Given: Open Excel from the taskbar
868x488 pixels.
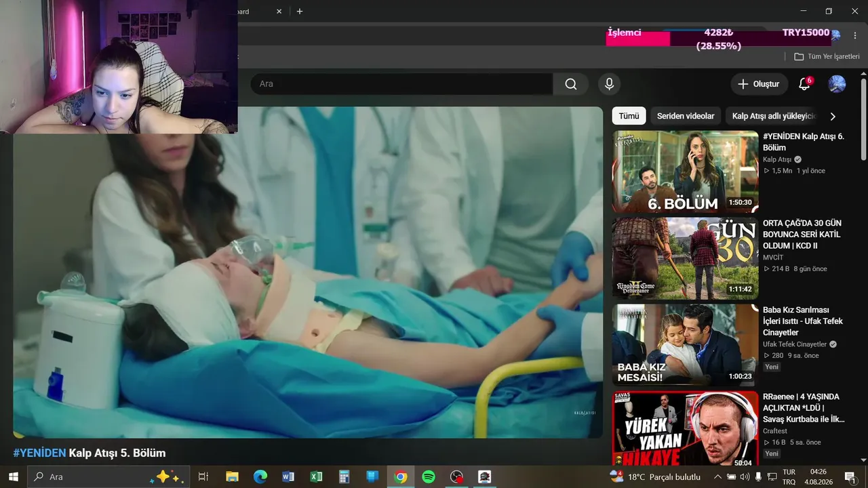Looking at the screenshot, I should pyautogui.click(x=316, y=476).
